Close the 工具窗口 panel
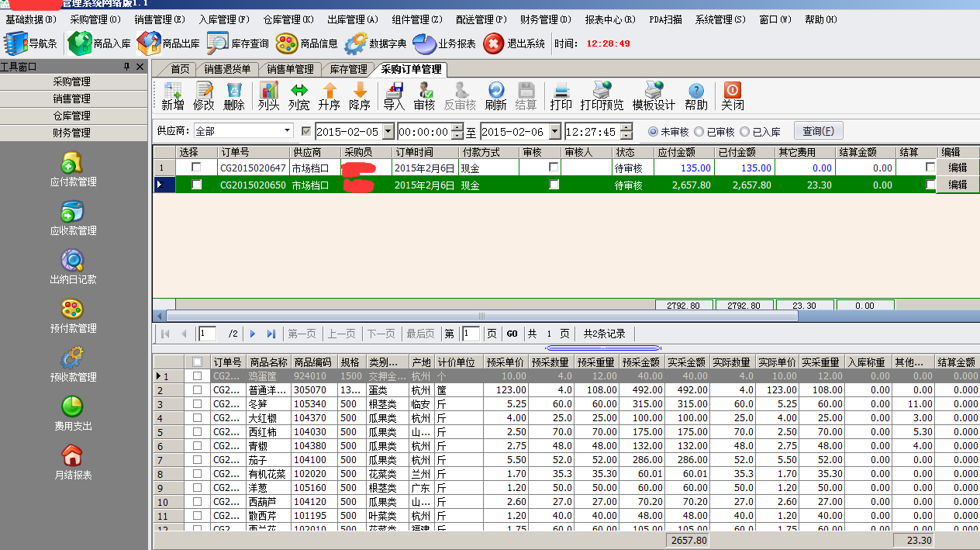 coord(140,67)
